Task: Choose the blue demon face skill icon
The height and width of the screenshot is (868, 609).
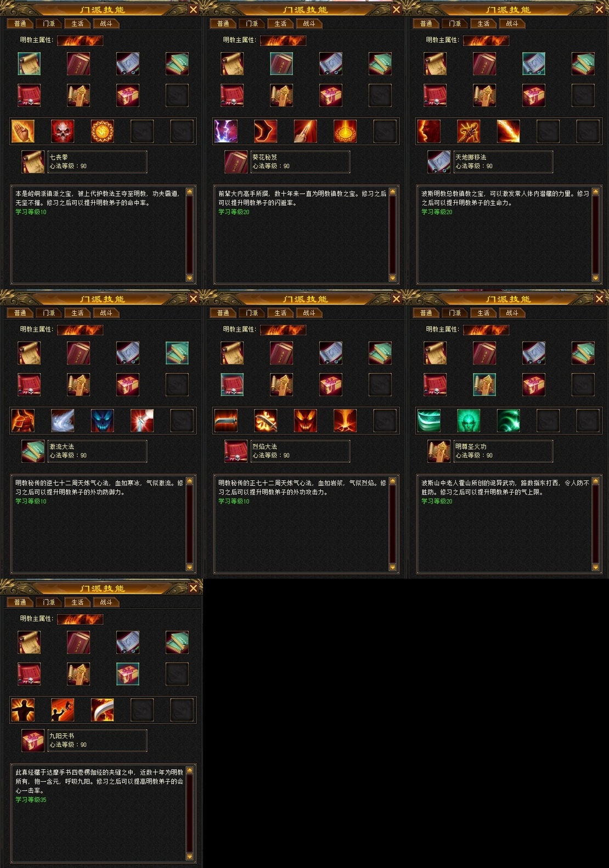Action: tap(102, 421)
